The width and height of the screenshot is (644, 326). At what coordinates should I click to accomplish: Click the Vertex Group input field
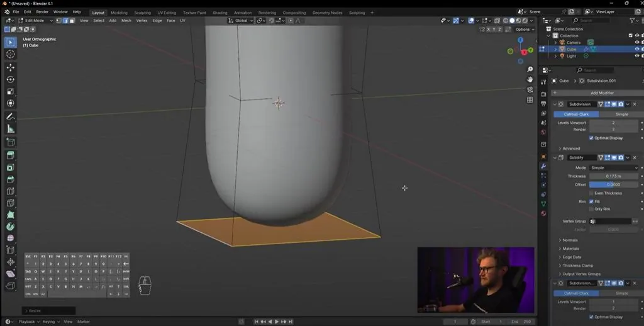[610, 222]
